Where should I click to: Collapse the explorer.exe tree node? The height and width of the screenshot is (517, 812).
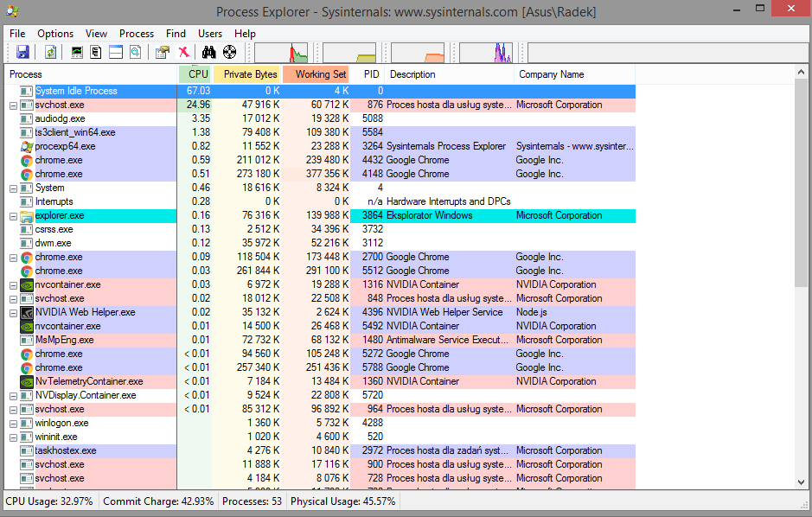(14, 216)
